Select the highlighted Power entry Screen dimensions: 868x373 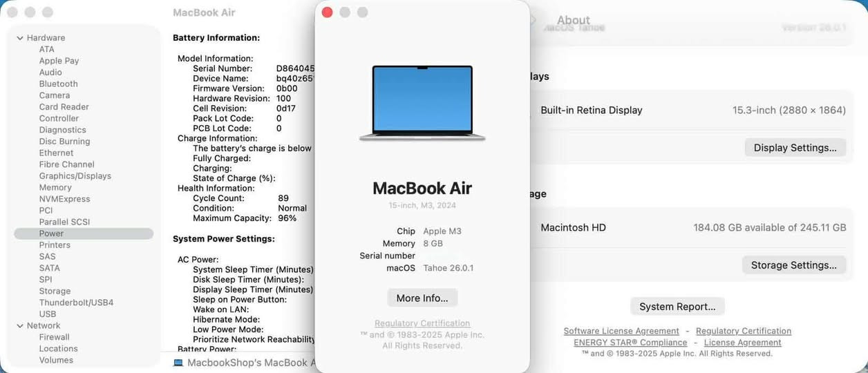pos(84,233)
